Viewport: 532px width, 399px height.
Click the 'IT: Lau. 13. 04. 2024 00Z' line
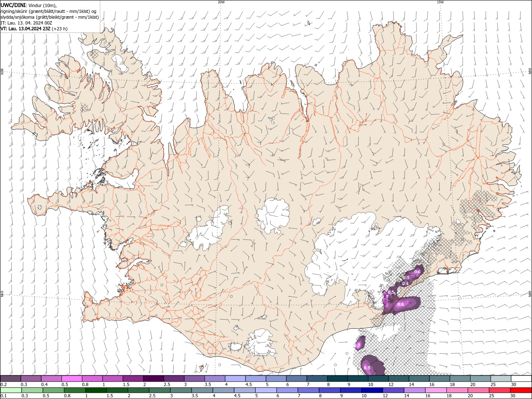click(26, 23)
